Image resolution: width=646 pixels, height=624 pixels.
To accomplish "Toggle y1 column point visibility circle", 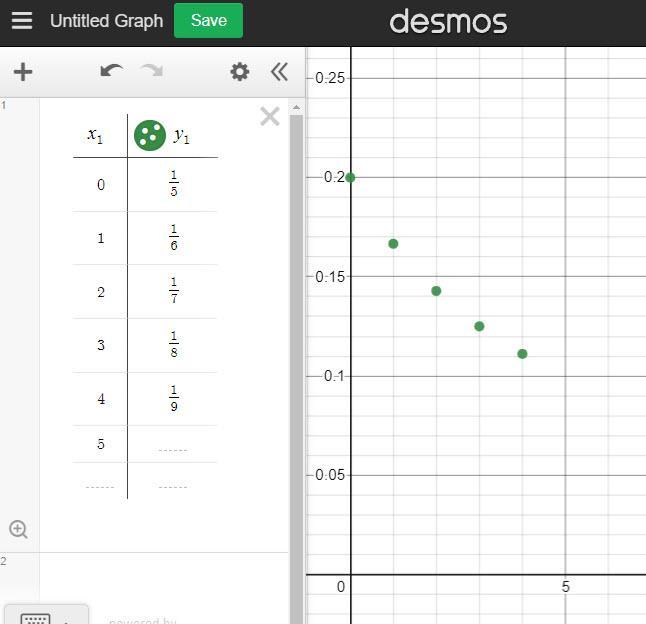I will click(x=150, y=136).
